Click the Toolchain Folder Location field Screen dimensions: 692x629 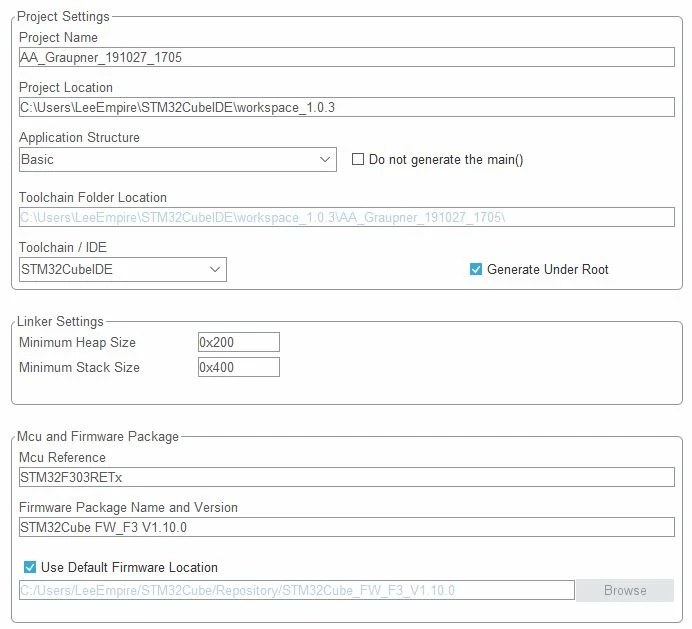pos(346,217)
